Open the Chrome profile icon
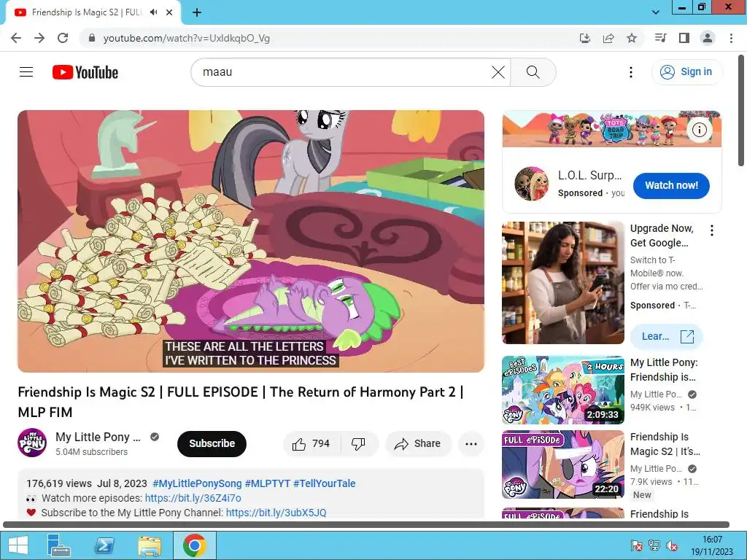The width and height of the screenshot is (747, 560). (708, 38)
